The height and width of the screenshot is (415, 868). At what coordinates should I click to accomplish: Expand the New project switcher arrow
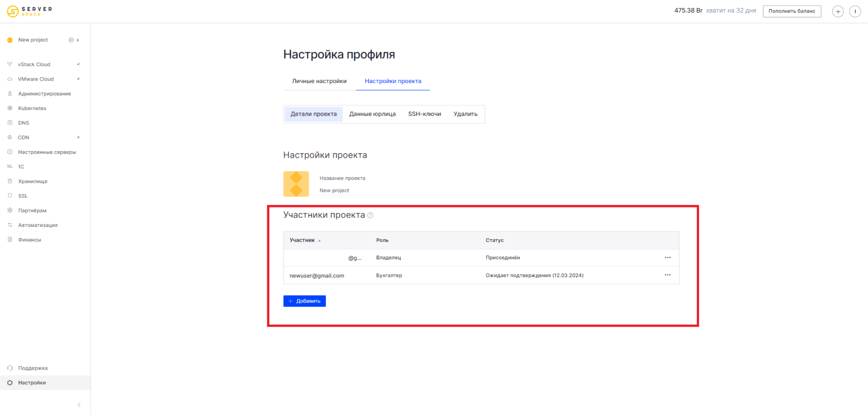point(78,40)
